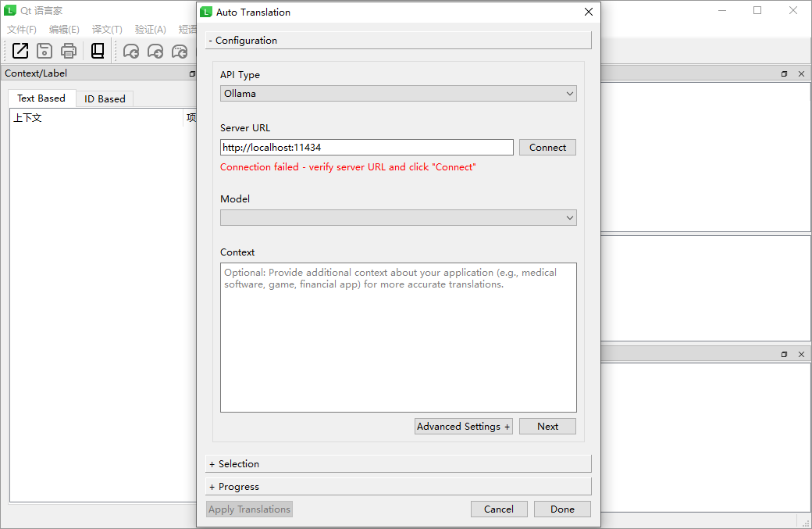
Task: Expand Advanced Settings
Action: (x=464, y=427)
